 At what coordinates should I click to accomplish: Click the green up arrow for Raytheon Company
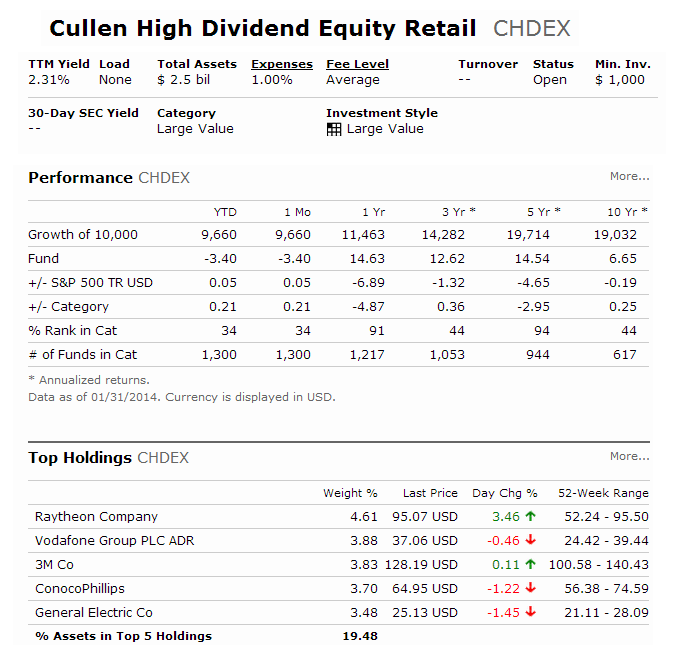tap(531, 516)
